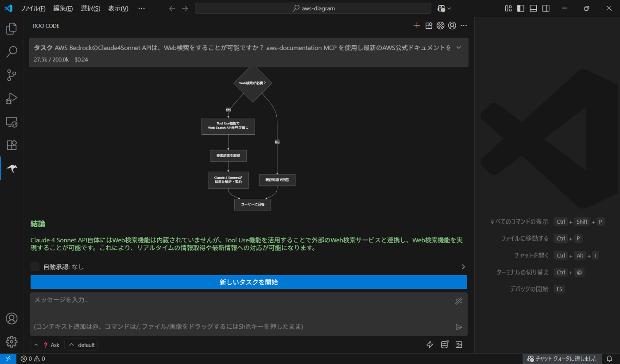
Task: Open the Extensions view
Action: pos(12,145)
